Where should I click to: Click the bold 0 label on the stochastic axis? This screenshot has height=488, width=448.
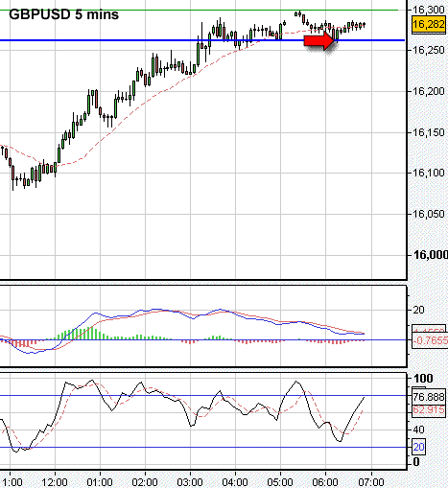(x=416, y=462)
